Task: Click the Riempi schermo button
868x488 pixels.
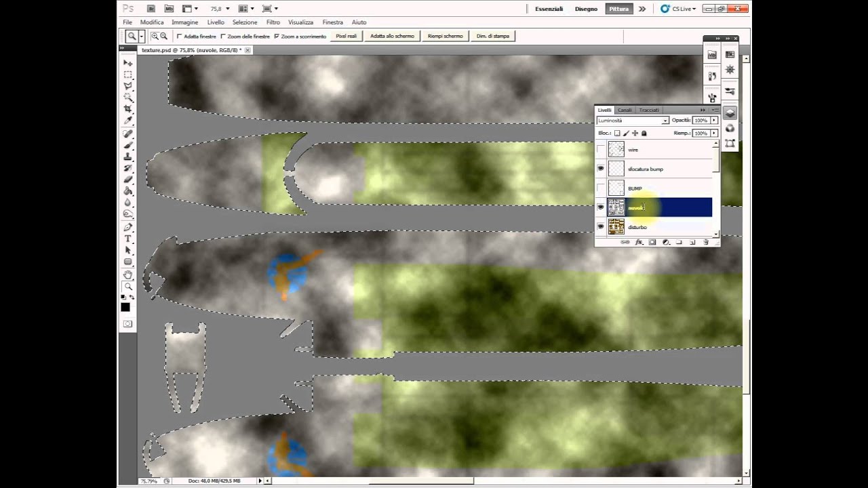Action: pyautogui.click(x=446, y=36)
